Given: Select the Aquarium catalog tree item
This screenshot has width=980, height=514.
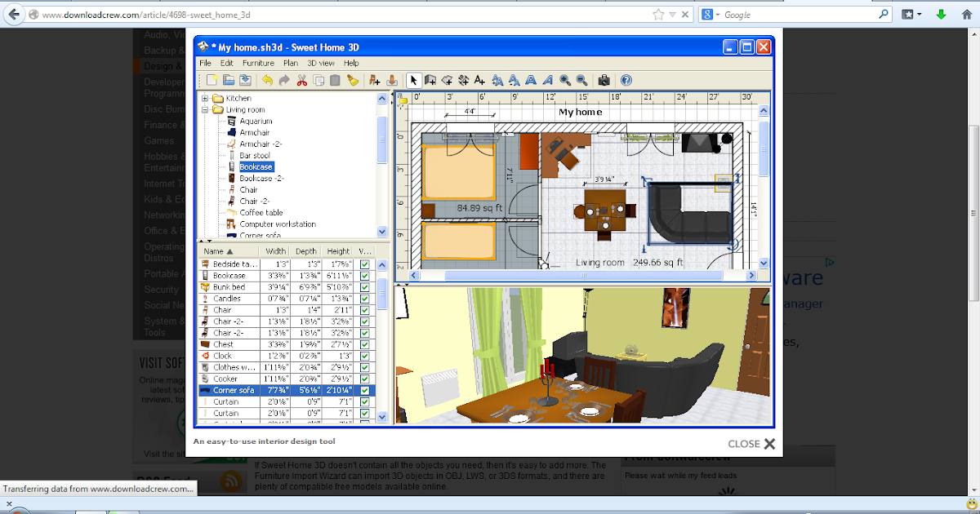Looking at the screenshot, I should click(256, 121).
